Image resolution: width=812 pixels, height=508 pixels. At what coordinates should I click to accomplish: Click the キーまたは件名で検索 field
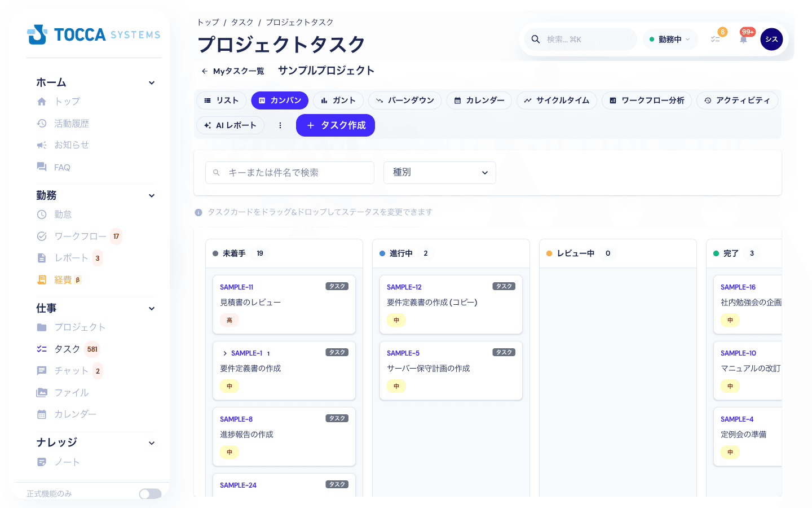point(290,173)
